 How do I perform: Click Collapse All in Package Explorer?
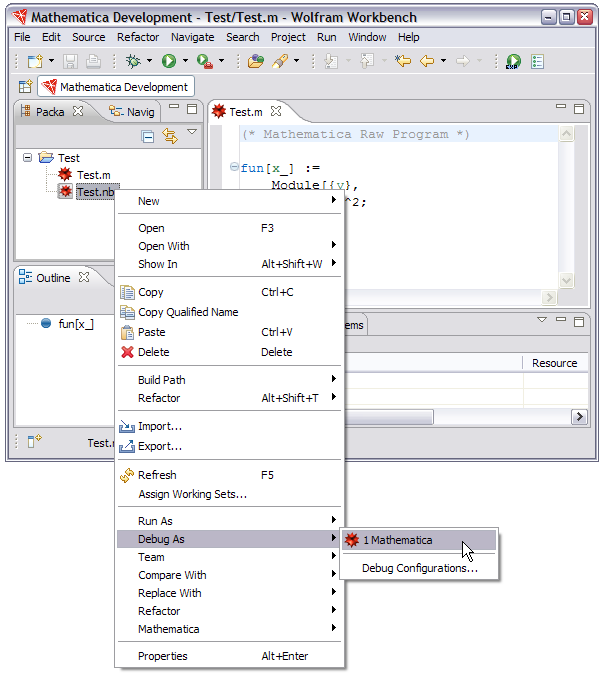pyautogui.click(x=148, y=137)
